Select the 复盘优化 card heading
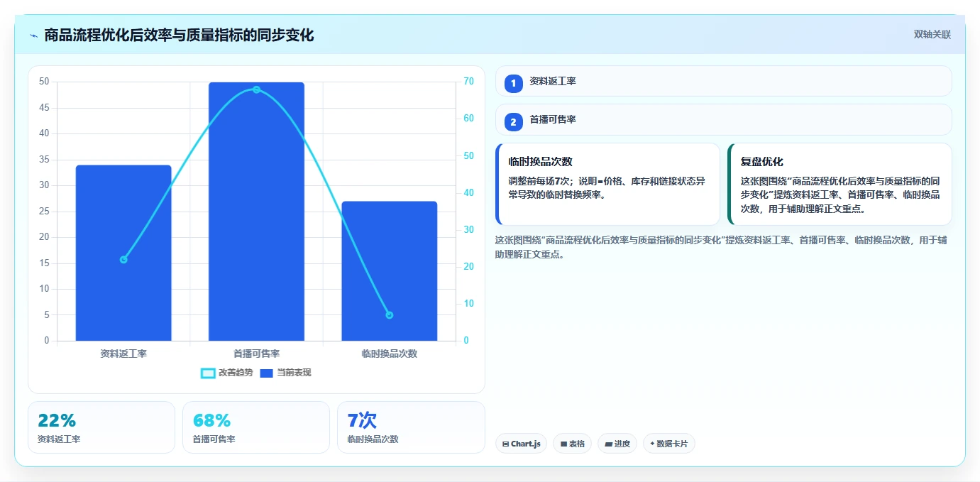The width and height of the screenshot is (980, 482). click(x=761, y=161)
